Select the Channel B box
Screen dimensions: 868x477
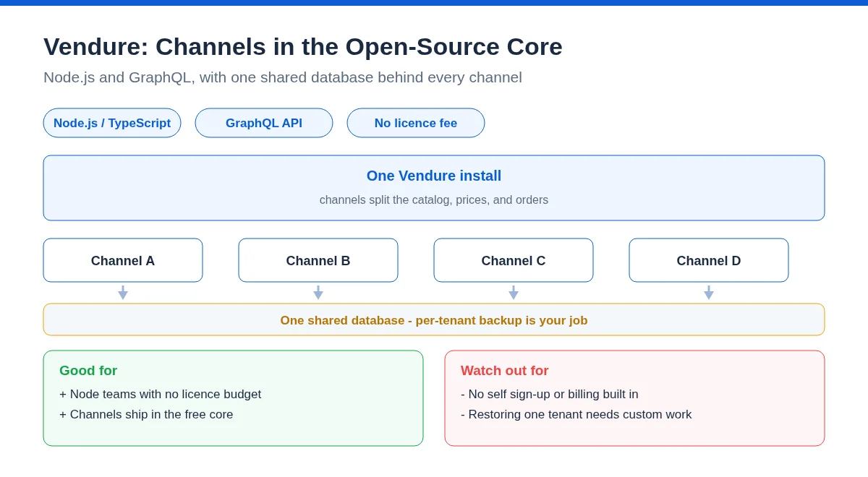[318, 260]
